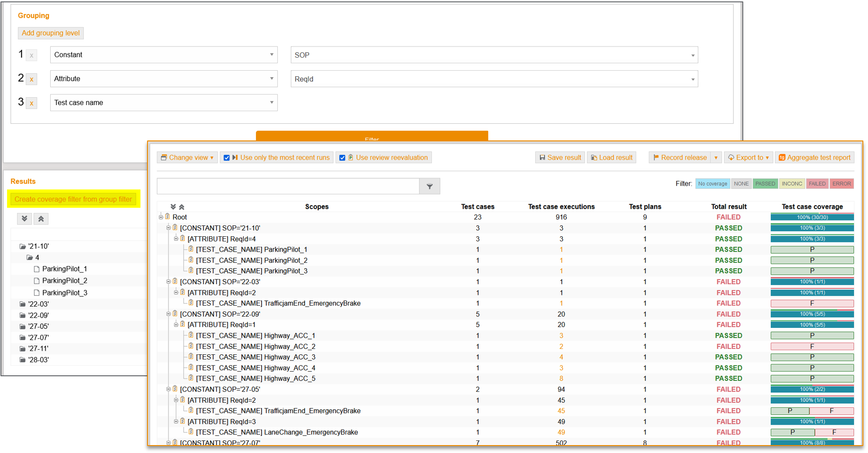Open the Record release dropdown arrow

click(x=715, y=157)
